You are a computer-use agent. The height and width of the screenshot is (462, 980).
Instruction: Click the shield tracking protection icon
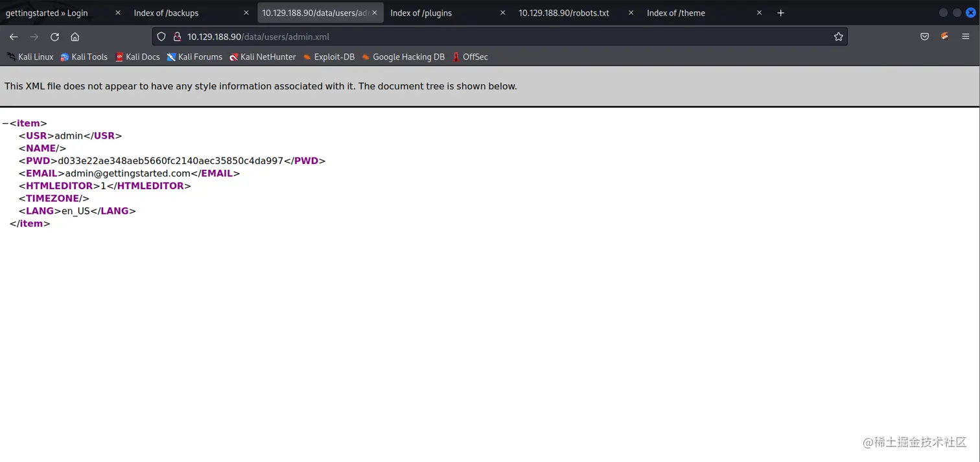[x=162, y=37]
